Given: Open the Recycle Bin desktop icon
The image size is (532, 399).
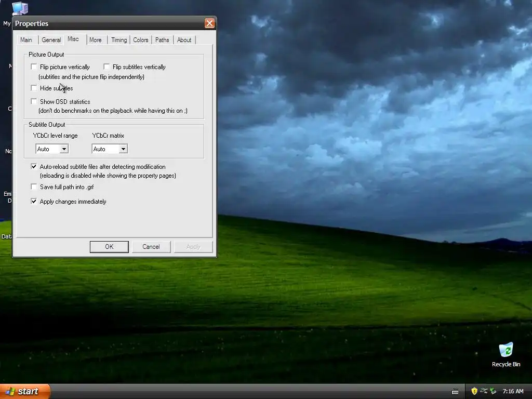Looking at the screenshot, I should coord(506,351).
